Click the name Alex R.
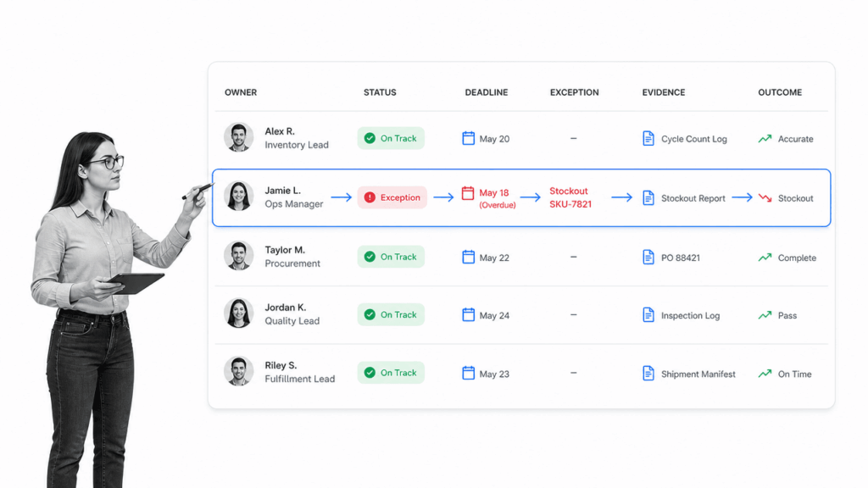868x488 pixels. coord(280,131)
